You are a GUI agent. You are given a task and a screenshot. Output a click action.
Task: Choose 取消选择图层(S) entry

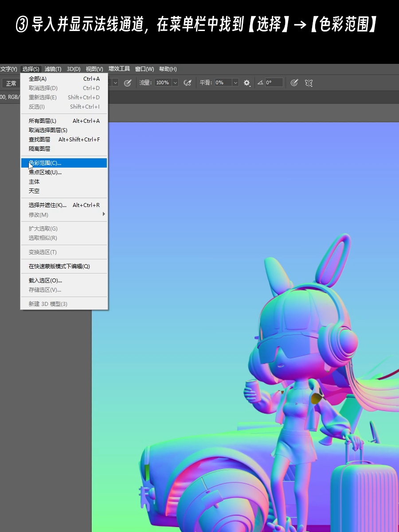pos(64,130)
